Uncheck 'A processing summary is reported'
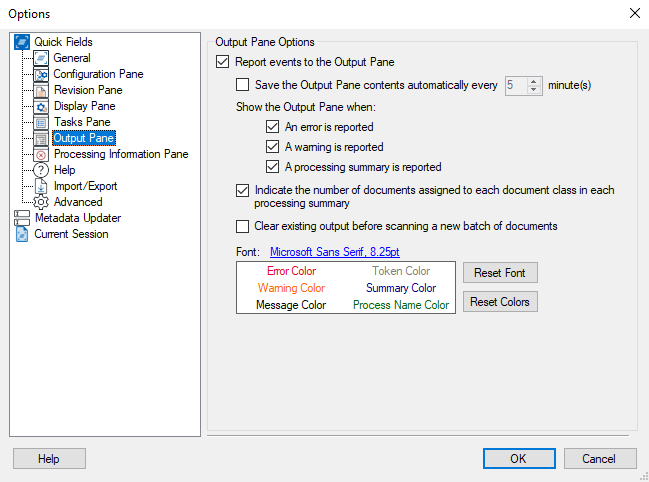 272,167
